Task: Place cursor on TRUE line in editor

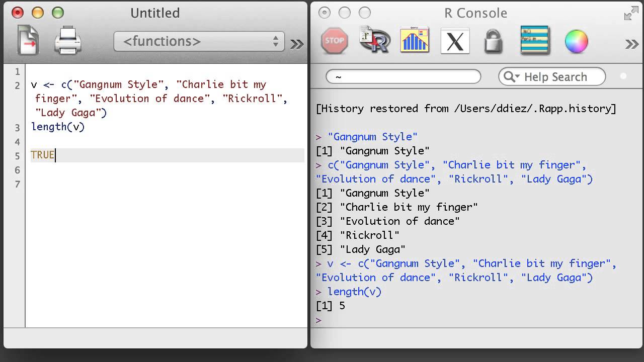Action: click(x=151, y=155)
